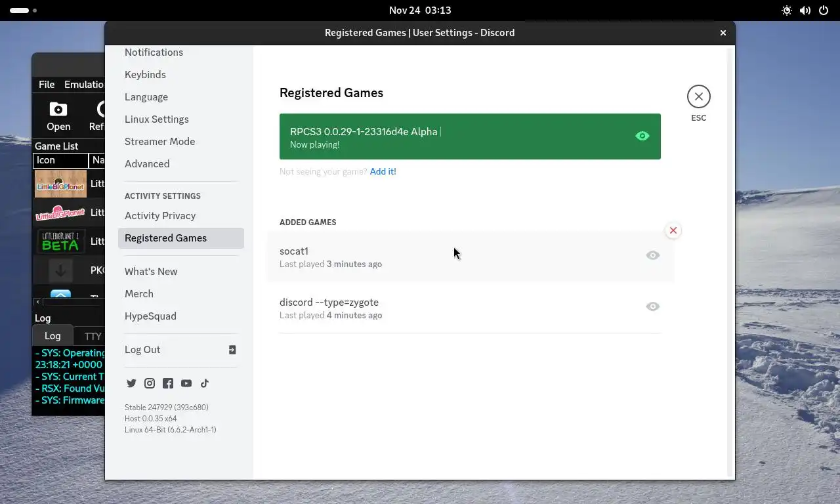Switch to the RPCS3 TTY tab
The image size is (840, 504).
[x=93, y=336]
